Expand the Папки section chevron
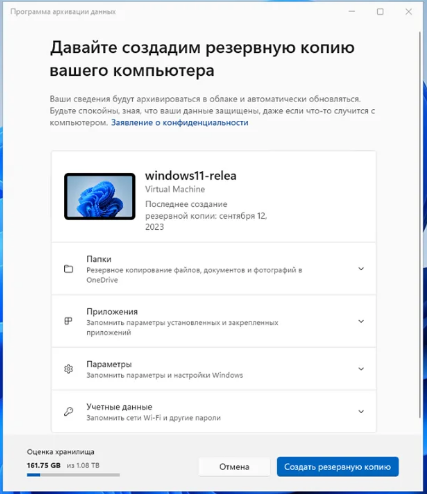The image size is (427, 494). (361, 269)
